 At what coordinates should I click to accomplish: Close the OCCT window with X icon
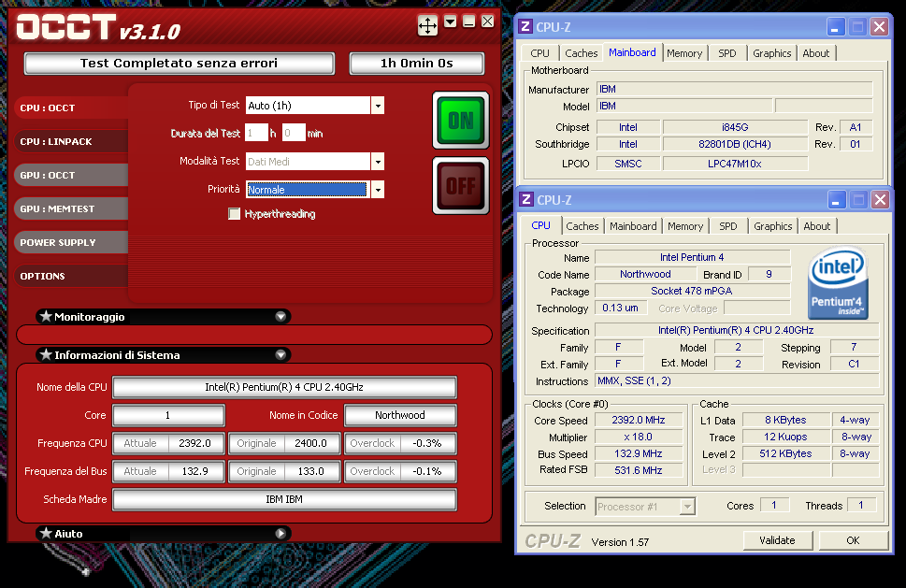pyautogui.click(x=488, y=22)
